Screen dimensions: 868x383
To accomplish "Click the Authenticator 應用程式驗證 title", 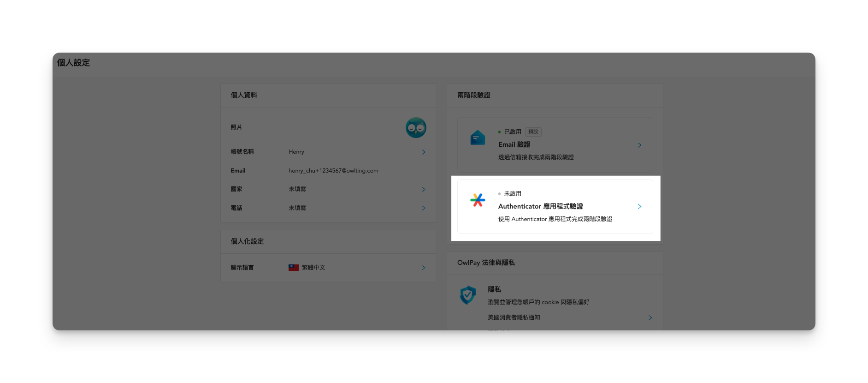I will coord(540,206).
